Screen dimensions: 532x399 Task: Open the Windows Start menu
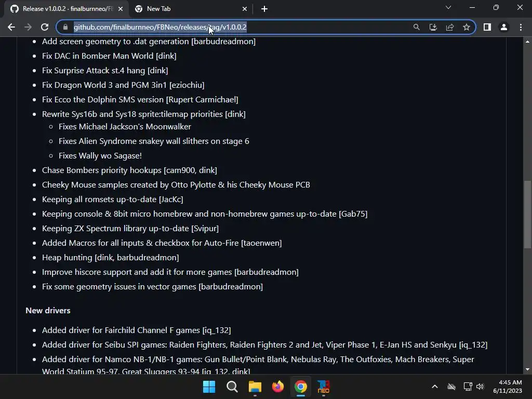(209, 387)
